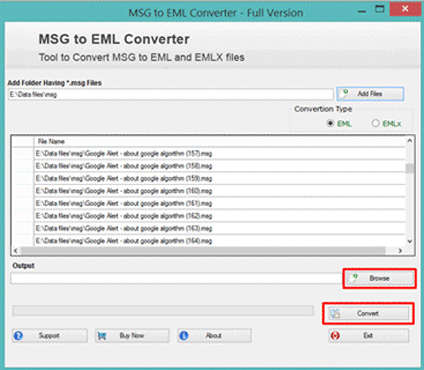The width and height of the screenshot is (424, 370).
Task: Click the file list scroll up arrow
Action: point(410,141)
